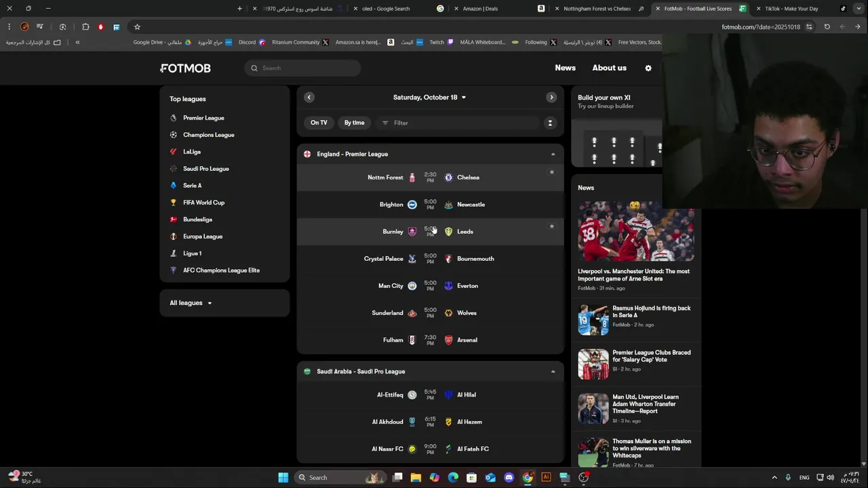Open the FotMob settings gear
Viewport: 868px width, 488px height.
pos(648,68)
